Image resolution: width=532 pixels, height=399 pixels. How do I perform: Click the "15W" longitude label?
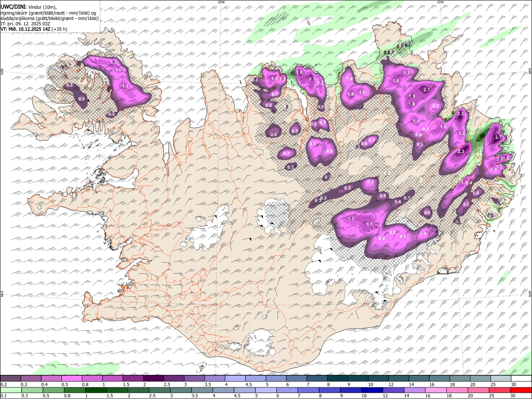tap(440, 2)
